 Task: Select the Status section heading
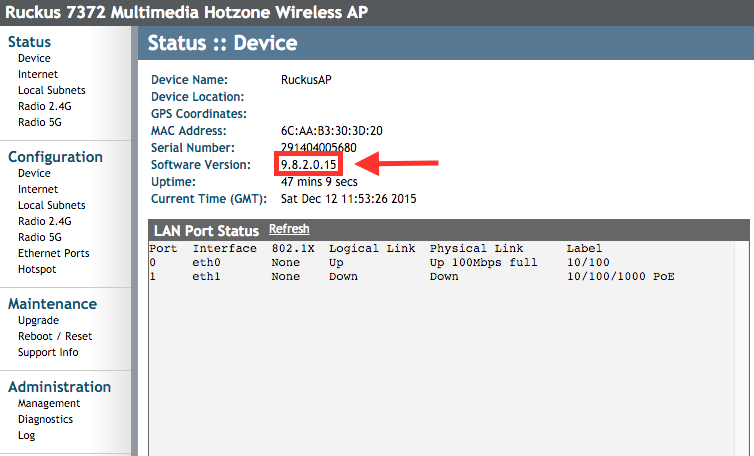tap(29, 42)
